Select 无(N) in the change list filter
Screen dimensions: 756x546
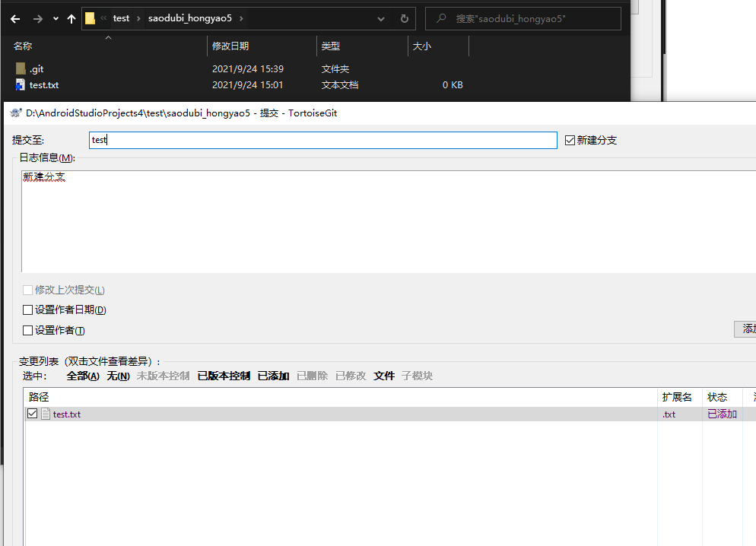tap(118, 376)
